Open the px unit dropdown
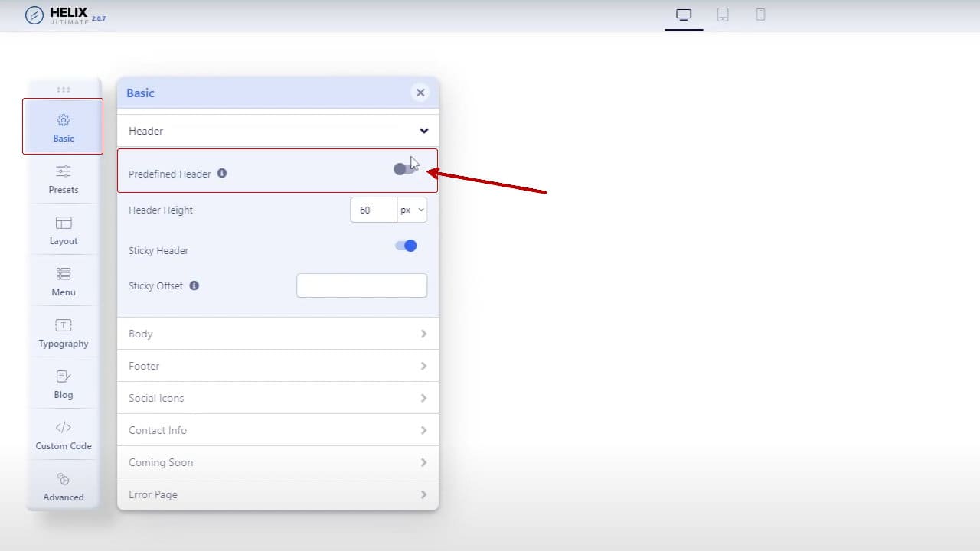The image size is (980, 551). point(412,210)
